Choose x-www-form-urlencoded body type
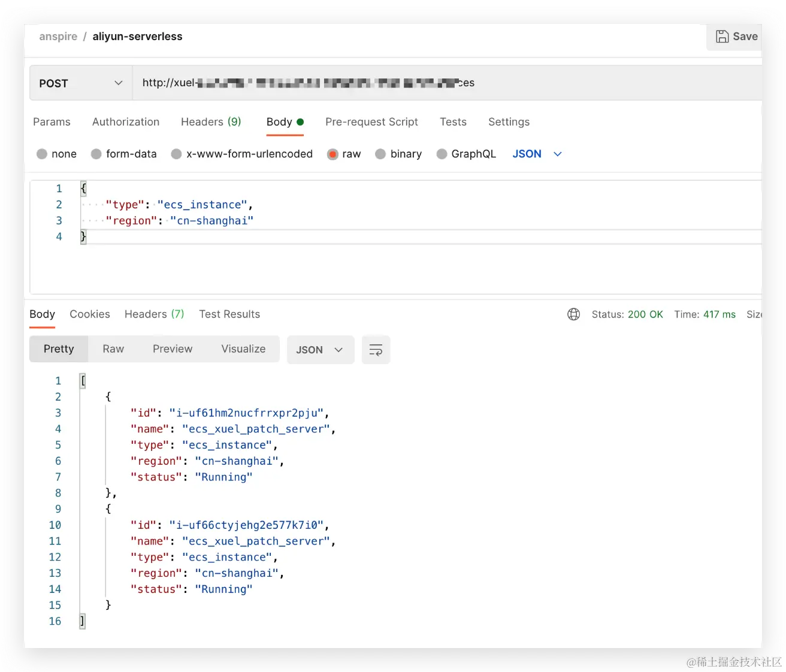Screen dimensions: 786x672 click(176, 154)
